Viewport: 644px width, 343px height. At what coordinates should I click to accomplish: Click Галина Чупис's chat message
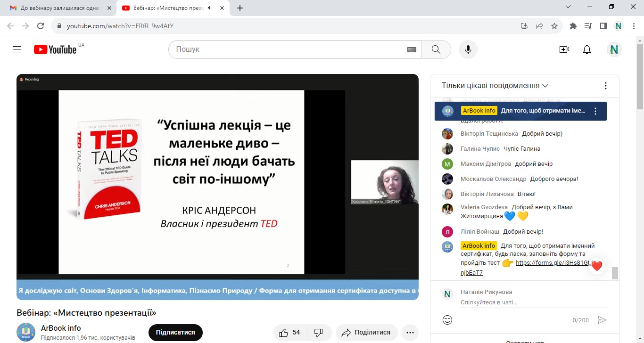click(522, 149)
